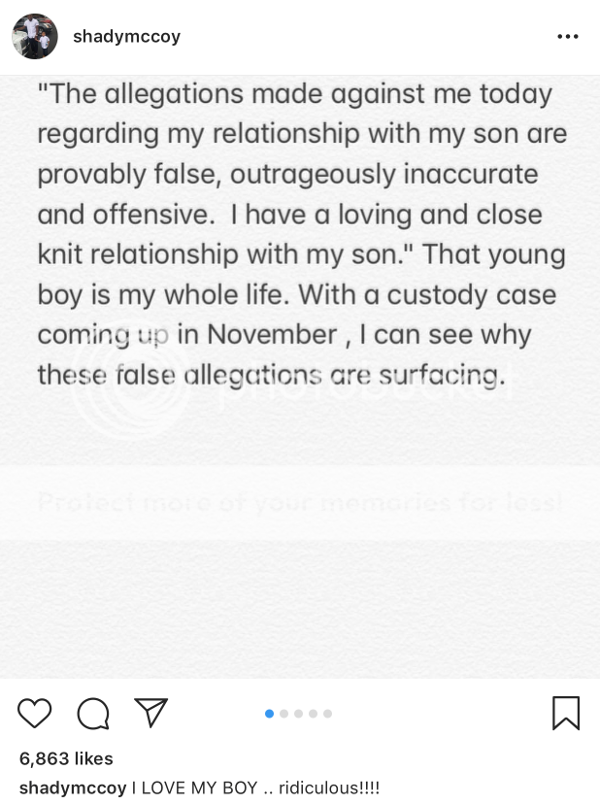
Task: Click the word 'November' in the statement
Action: point(272,334)
